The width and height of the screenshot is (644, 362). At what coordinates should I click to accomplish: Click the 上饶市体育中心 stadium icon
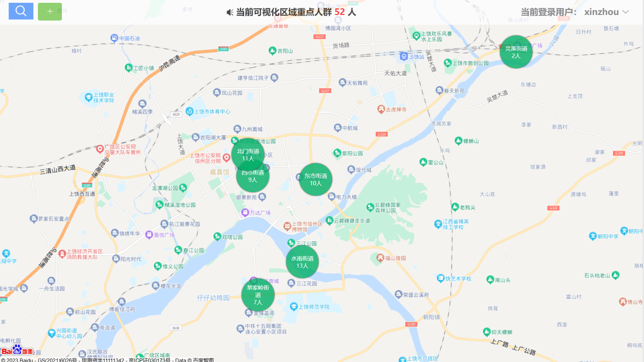point(190,111)
